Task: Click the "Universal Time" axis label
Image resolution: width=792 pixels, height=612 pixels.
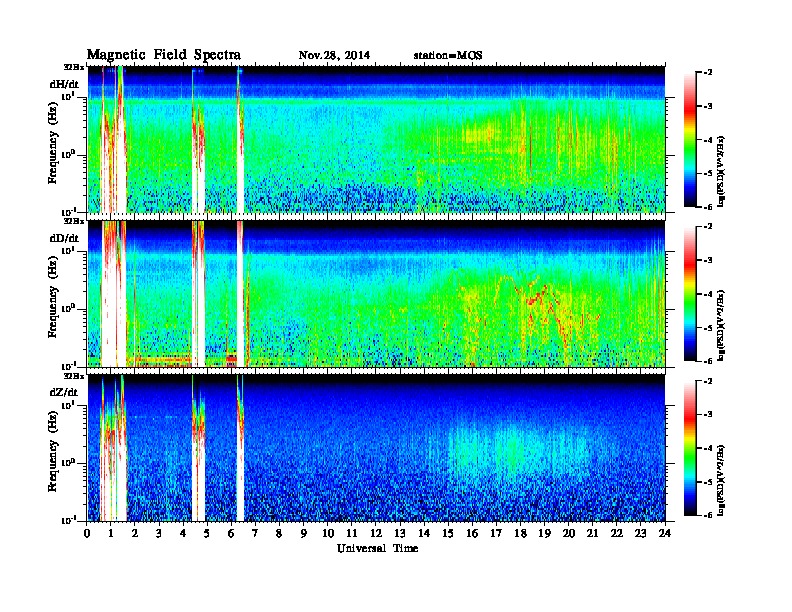Action: 377,548
